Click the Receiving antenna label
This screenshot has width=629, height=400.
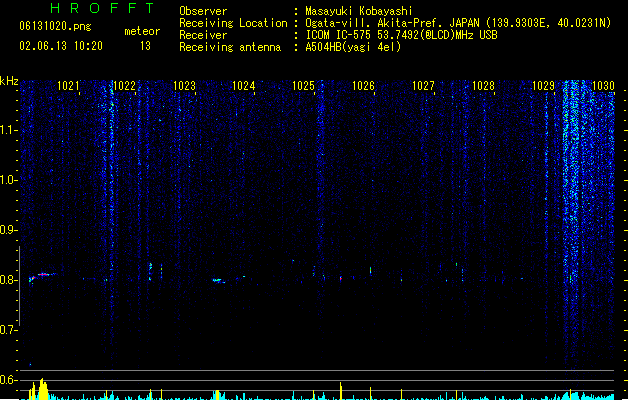tap(230, 47)
